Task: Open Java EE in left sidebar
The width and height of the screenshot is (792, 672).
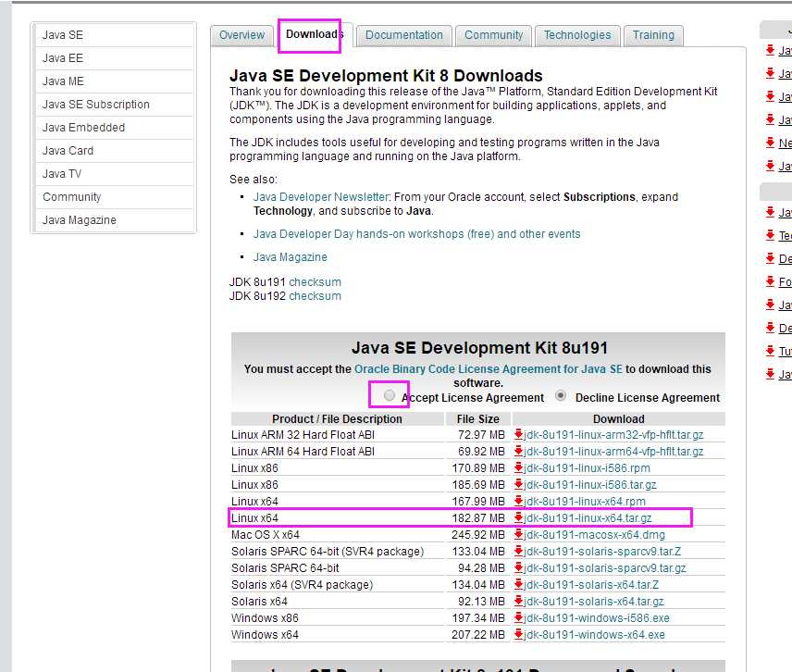Action: click(x=115, y=58)
